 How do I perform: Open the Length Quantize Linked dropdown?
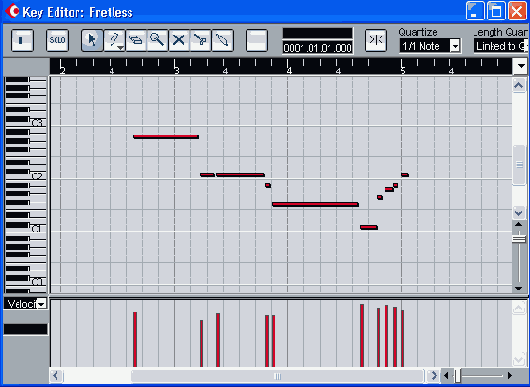coord(501,46)
